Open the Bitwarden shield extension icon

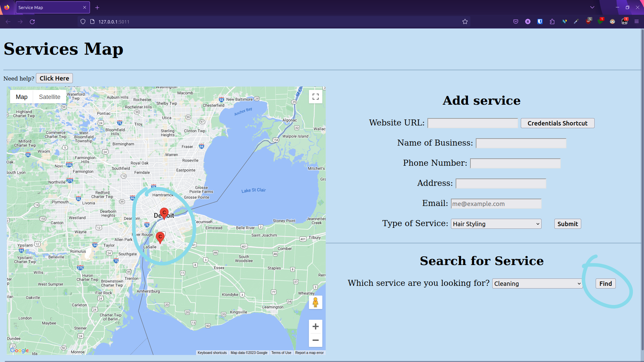[540, 21]
